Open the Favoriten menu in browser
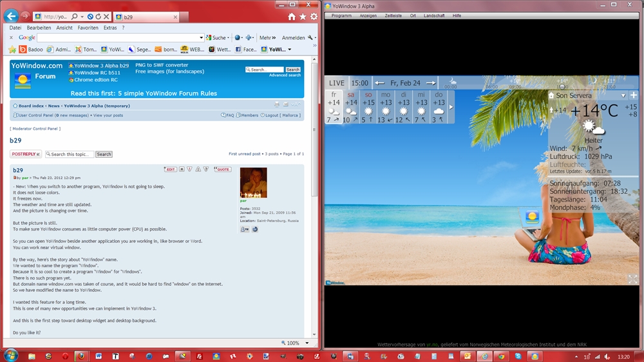Viewport: 644px width, 362px height. (88, 28)
